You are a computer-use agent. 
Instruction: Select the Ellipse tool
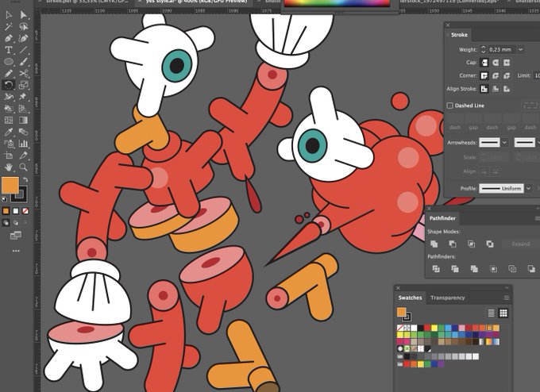point(9,62)
